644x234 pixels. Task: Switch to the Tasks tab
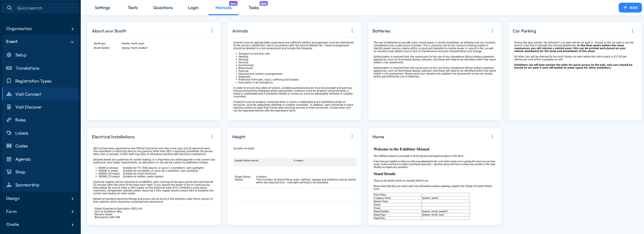coord(254,8)
